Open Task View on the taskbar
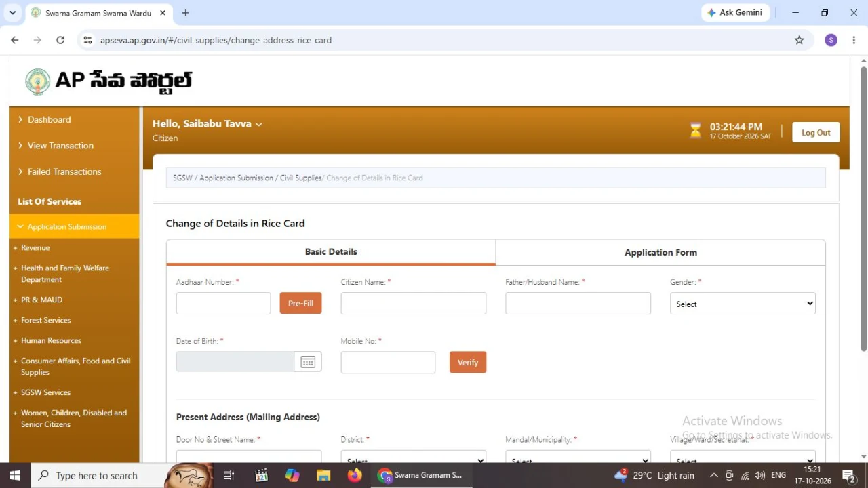868x488 pixels. click(x=229, y=475)
